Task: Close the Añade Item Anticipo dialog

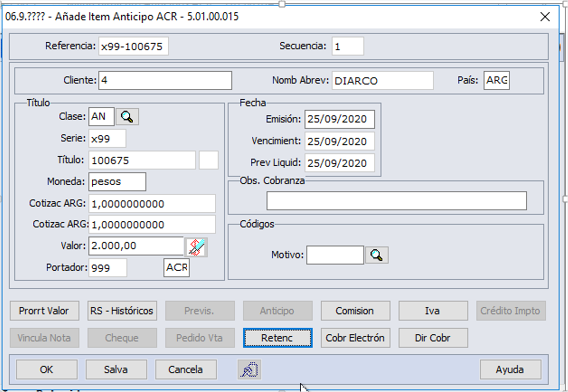Action: coord(545,17)
